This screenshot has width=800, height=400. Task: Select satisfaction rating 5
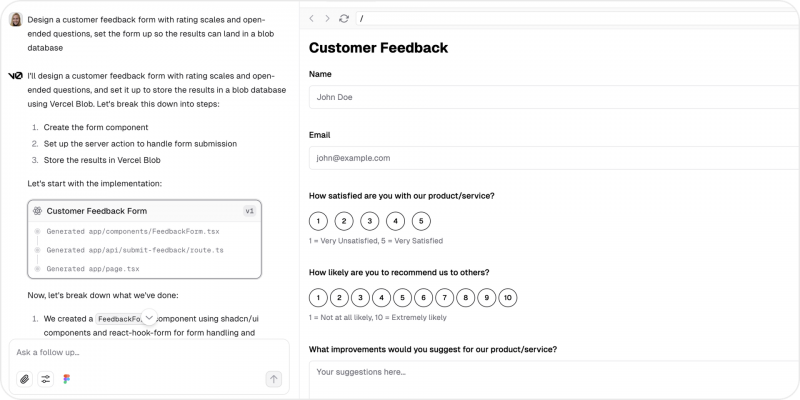pos(421,221)
